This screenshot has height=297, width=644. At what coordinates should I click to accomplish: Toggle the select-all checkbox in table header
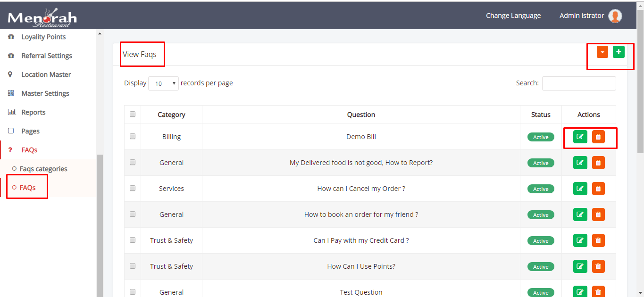click(x=133, y=114)
